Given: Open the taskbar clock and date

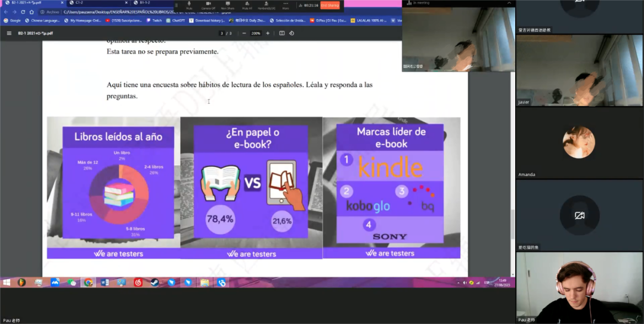Looking at the screenshot, I should 503,282.
